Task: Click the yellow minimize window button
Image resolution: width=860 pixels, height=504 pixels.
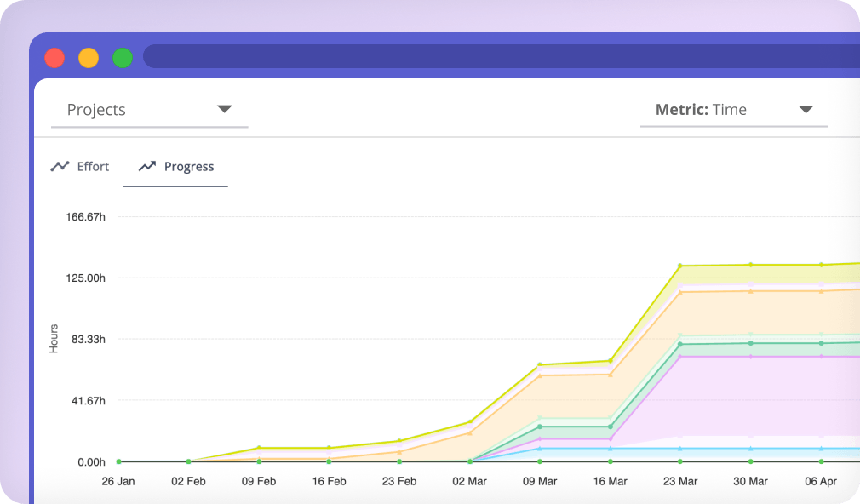Action: click(89, 58)
